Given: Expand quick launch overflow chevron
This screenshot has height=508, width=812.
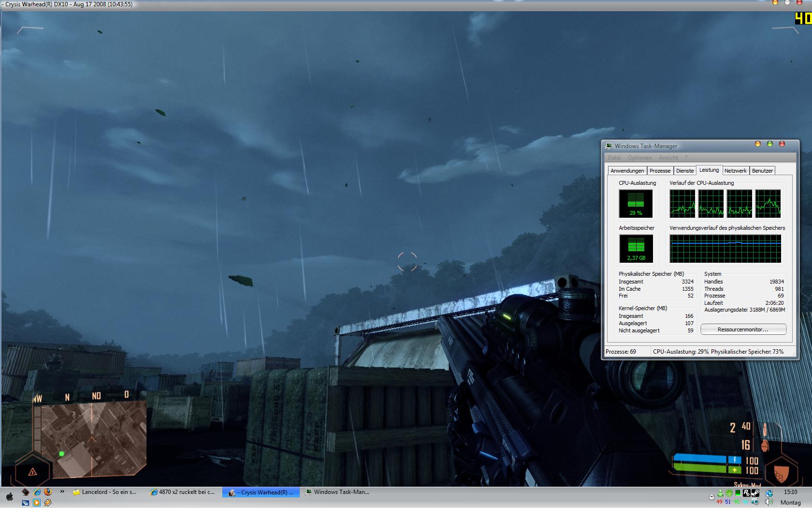Looking at the screenshot, I should pyautogui.click(x=62, y=491).
